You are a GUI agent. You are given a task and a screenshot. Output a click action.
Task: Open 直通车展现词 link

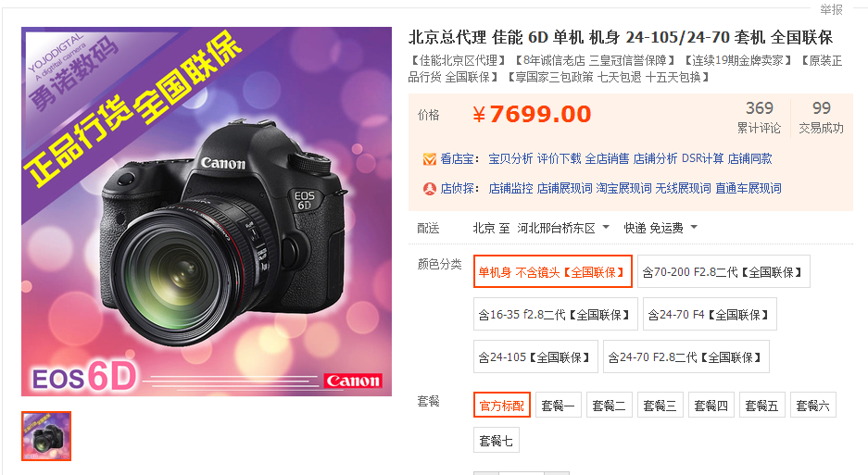point(748,188)
